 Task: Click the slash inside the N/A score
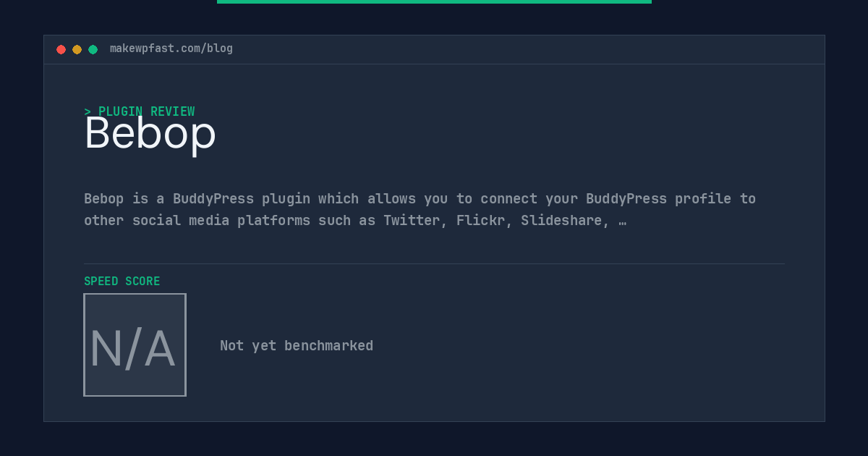click(x=134, y=349)
